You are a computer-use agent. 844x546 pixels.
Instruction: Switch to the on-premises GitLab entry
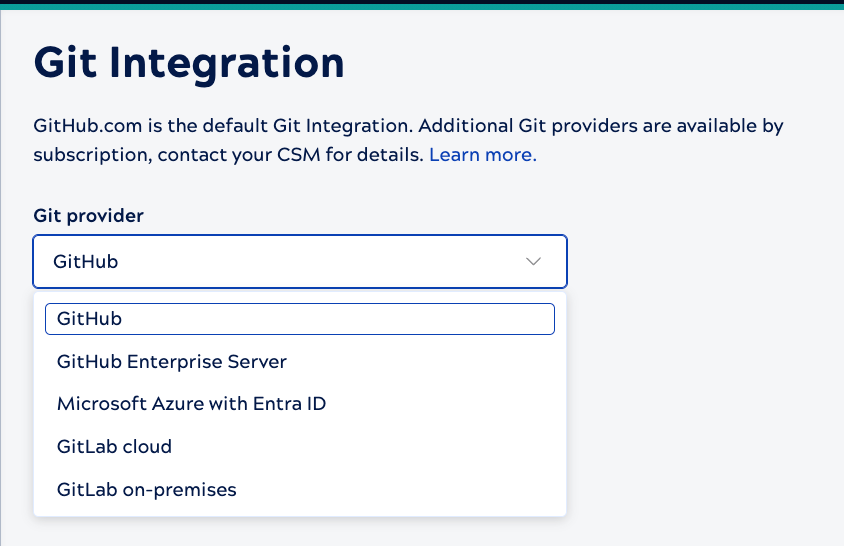pos(300,490)
